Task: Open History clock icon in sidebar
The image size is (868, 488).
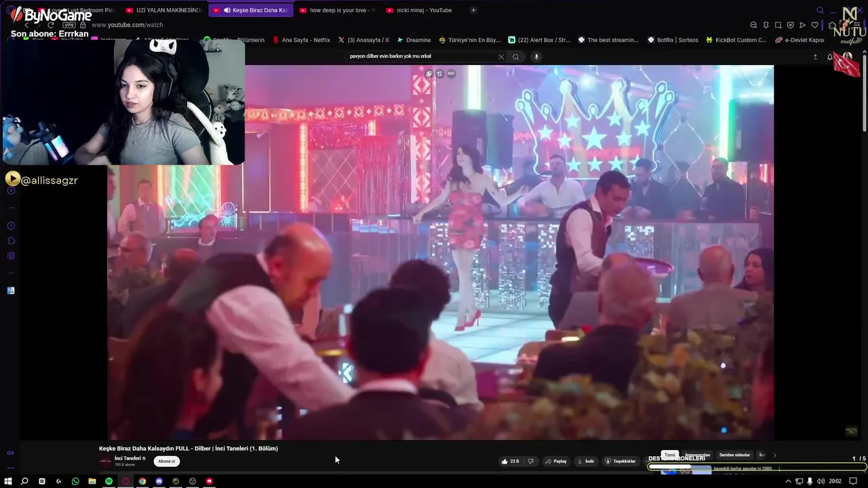Action: click(11, 226)
